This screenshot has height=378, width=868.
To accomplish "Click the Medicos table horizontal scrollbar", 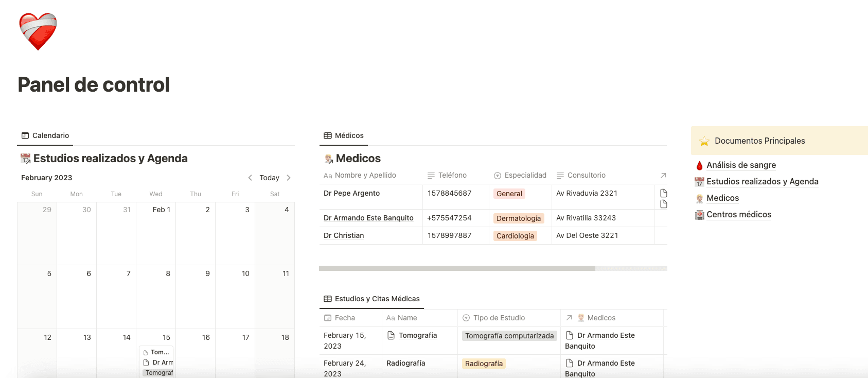I will click(457, 268).
